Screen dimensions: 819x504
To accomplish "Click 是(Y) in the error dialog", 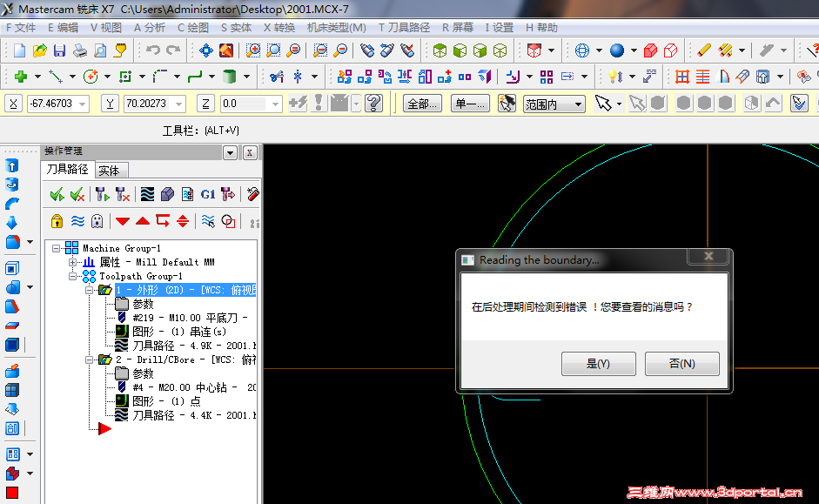I will click(598, 364).
